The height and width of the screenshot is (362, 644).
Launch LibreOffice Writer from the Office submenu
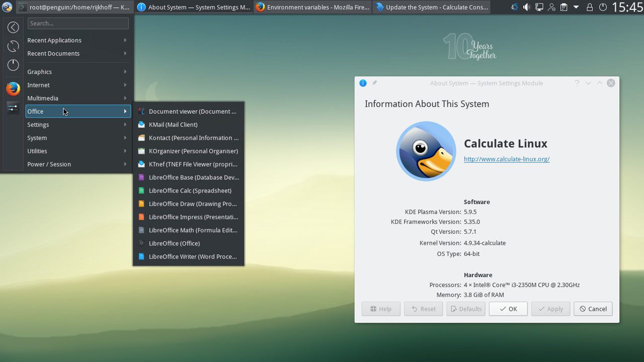point(188,256)
